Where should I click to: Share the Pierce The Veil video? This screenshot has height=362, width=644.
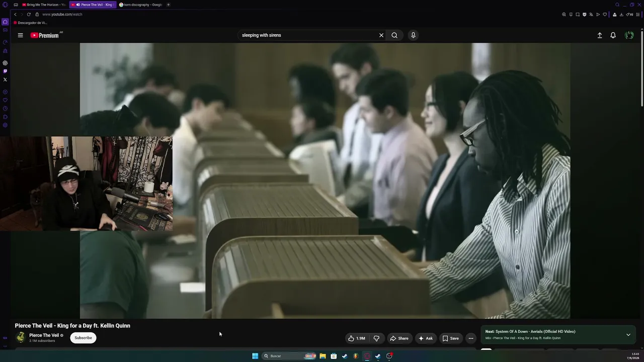[399, 338]
